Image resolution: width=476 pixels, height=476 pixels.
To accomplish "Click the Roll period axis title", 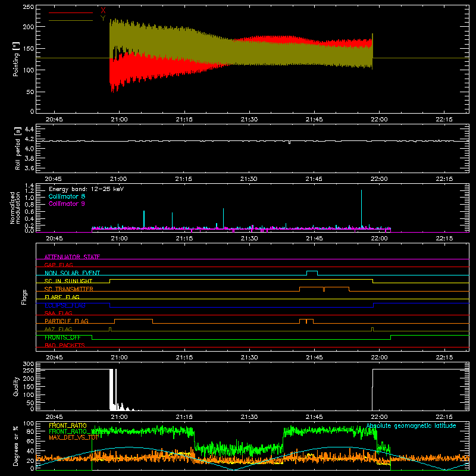I will [17, 148].
